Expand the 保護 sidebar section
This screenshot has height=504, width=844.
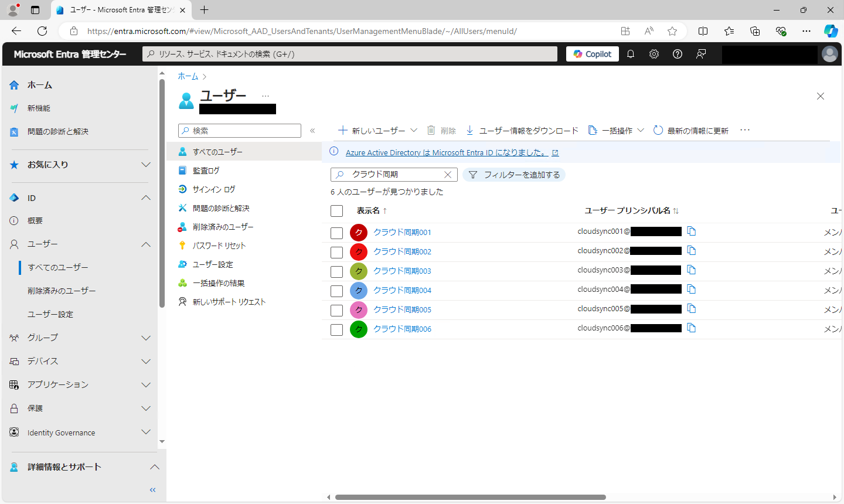[146, 408]
